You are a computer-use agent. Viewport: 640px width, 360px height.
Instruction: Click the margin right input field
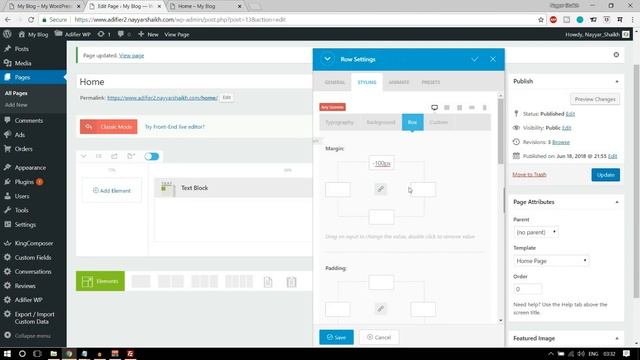pyautogui.click(x=423, y=189)
